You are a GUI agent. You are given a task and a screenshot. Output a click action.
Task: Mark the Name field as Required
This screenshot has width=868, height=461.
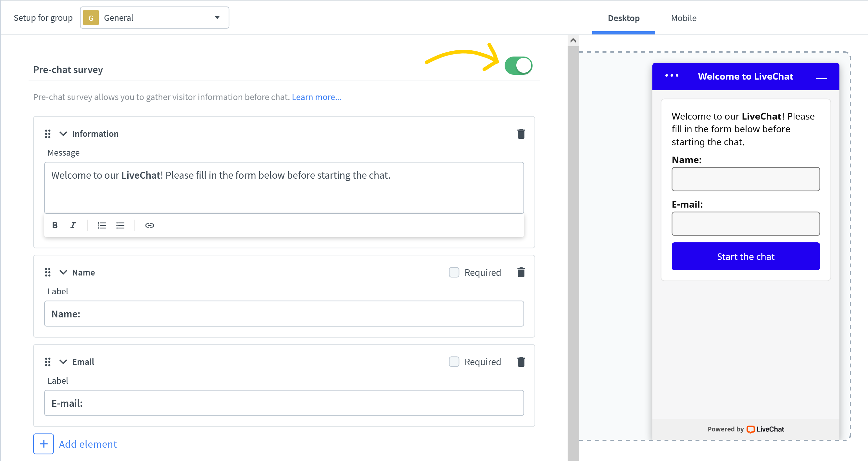coord(454,272)
